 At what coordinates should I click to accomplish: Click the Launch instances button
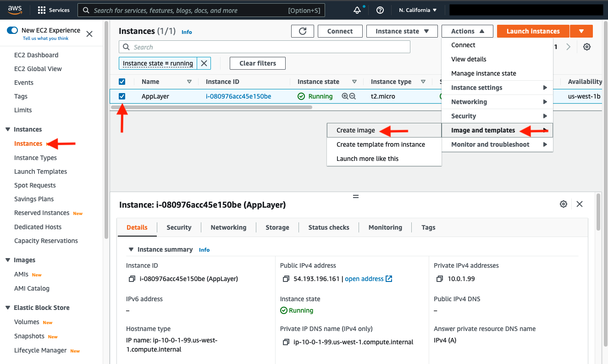(x=533, y=31)
